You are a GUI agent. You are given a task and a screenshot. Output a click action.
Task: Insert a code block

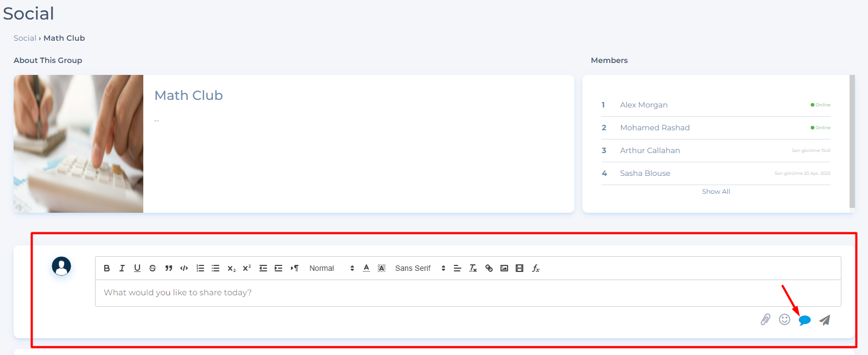coord(184,268)
